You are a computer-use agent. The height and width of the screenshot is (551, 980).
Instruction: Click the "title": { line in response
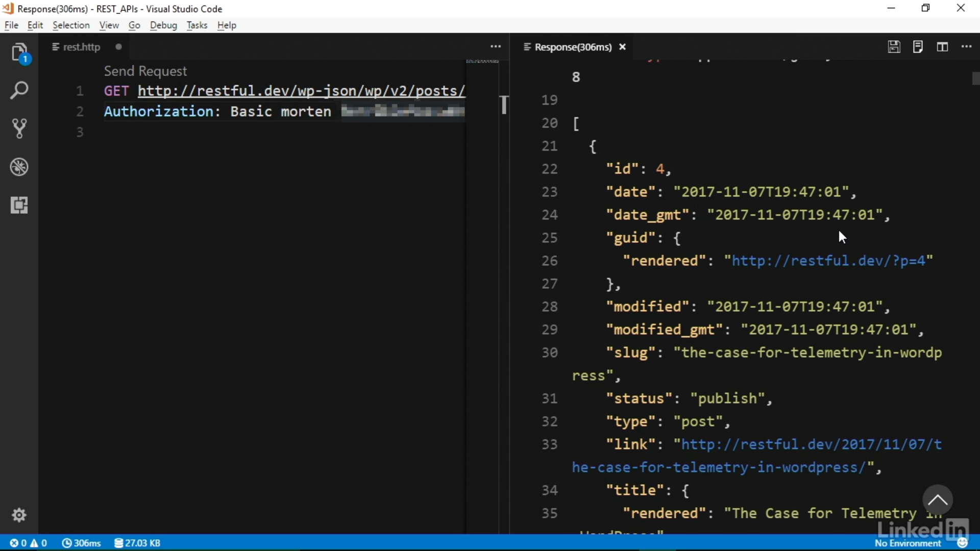[647, 490]
